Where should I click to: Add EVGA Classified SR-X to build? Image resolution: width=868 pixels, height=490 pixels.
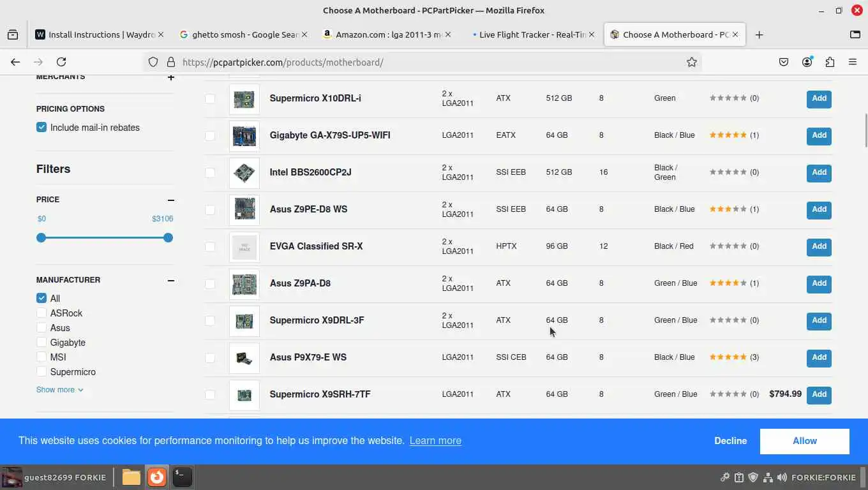[x=819, y=247]
